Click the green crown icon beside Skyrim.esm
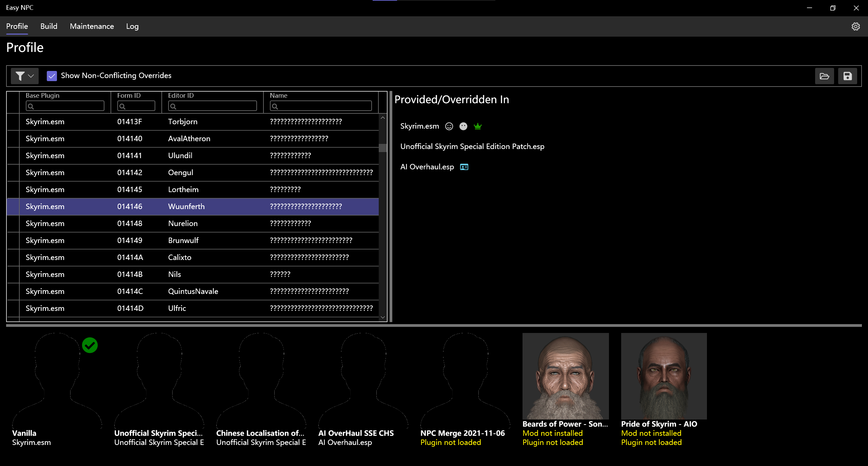This screenshot has height=466, width=868. pos(478,126)
